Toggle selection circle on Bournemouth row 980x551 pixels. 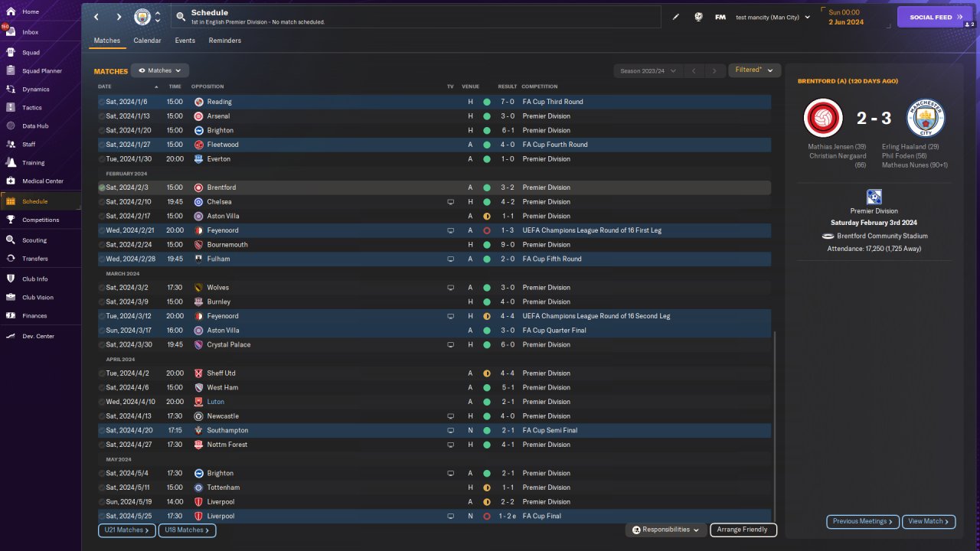[x=102, y=245]
